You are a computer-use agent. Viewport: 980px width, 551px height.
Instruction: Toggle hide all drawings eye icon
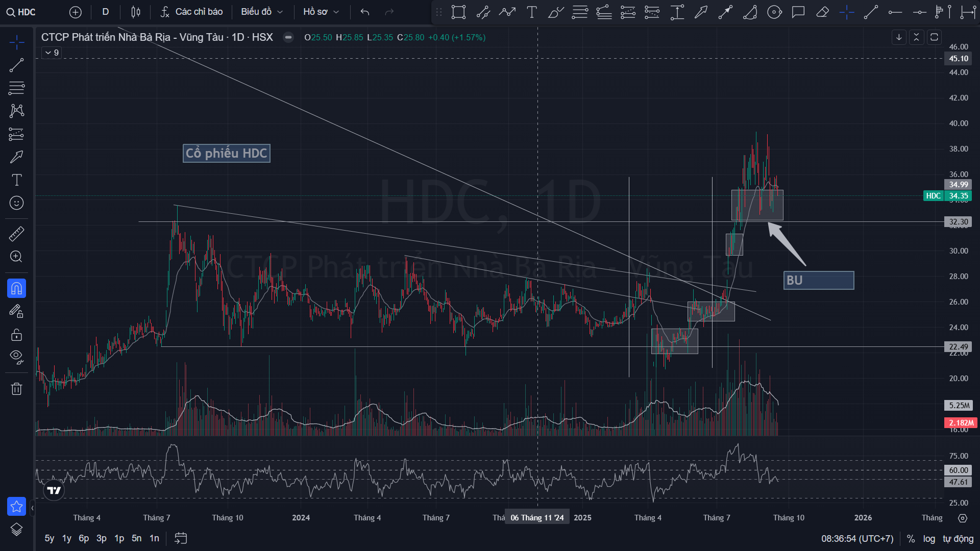[16, 357]
